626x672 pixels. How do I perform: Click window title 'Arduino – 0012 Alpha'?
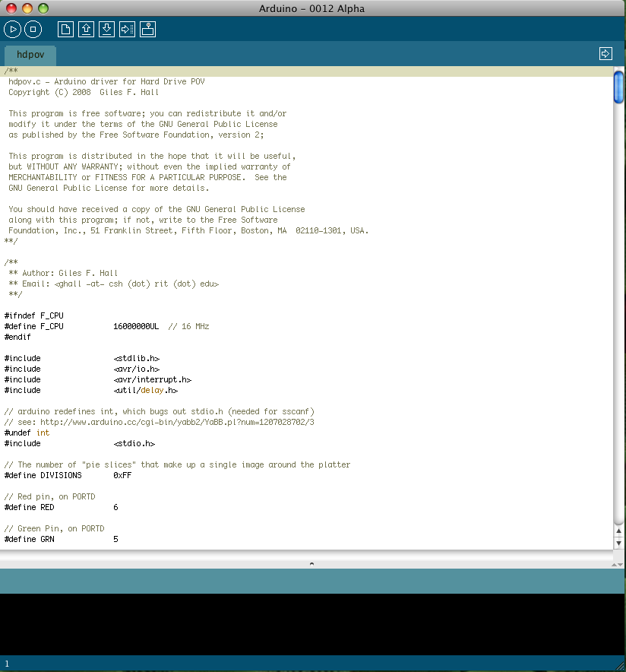point(311,8)
